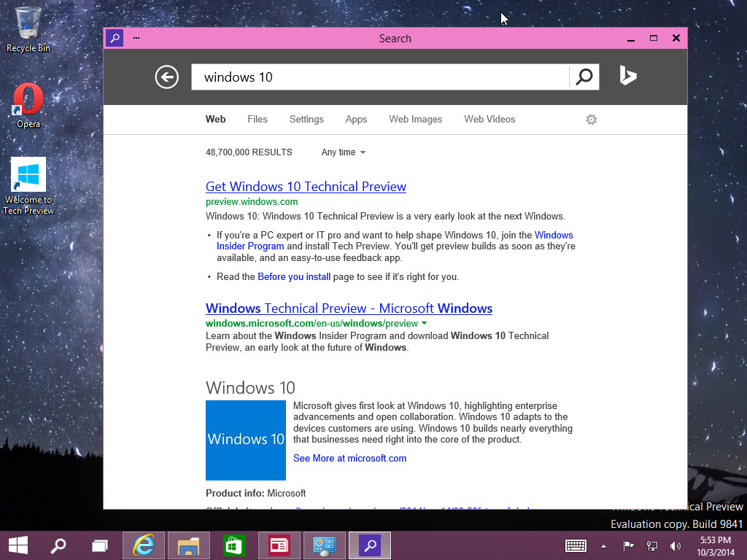Maximize the Search window

pos(654,38)
